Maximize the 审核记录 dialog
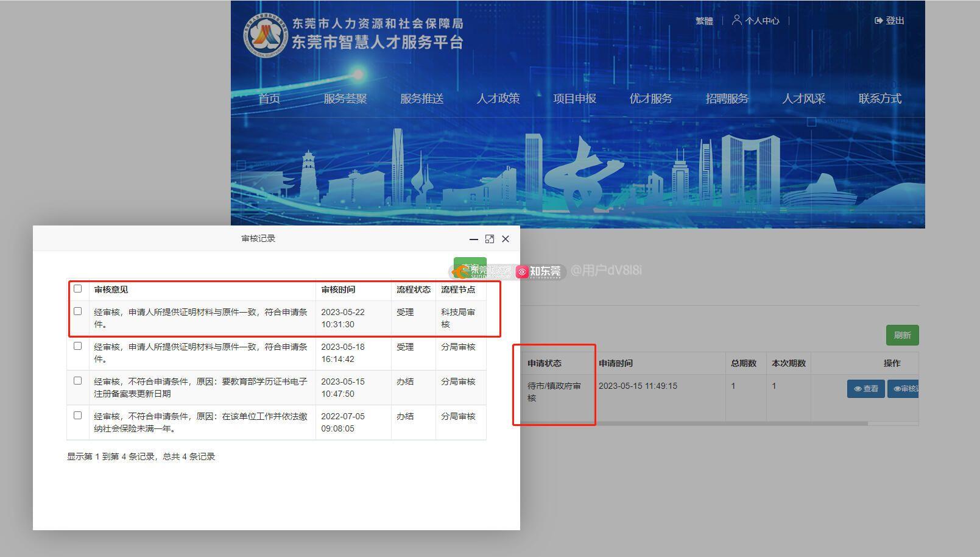Image resolution: width=980 pixels, height=557 pixels. [x=490, y=239]
